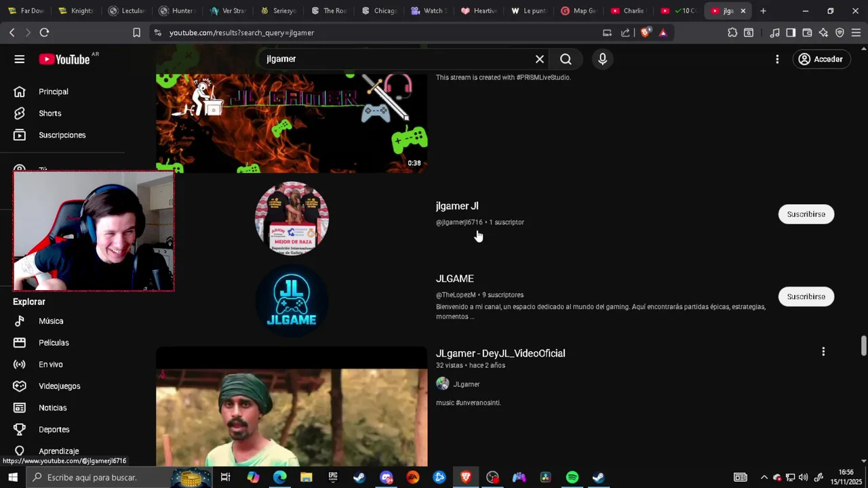Open Brave Rewards triangle icon
The height and width of the screenshot is (488, 868).
click(663, 33)
